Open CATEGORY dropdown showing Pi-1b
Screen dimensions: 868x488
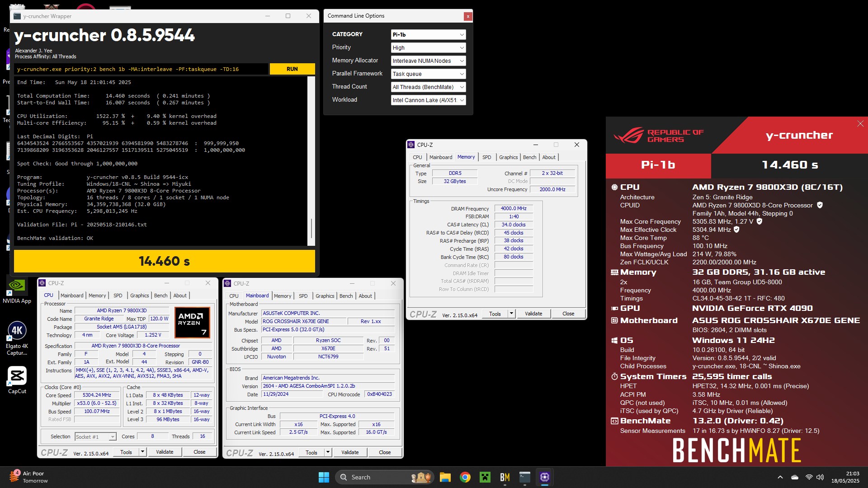[x=428, y=34]
